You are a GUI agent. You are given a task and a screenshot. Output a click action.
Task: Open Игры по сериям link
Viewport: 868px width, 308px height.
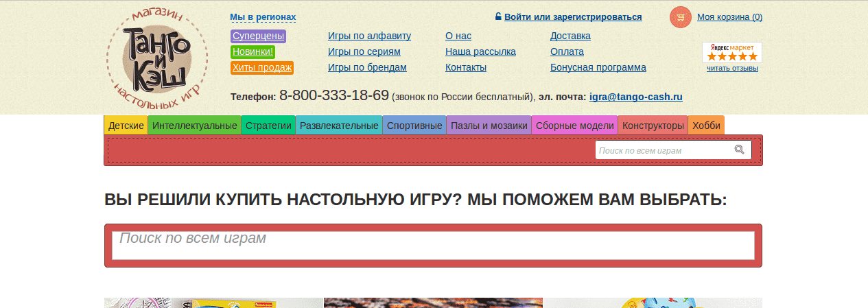(364, 51)
